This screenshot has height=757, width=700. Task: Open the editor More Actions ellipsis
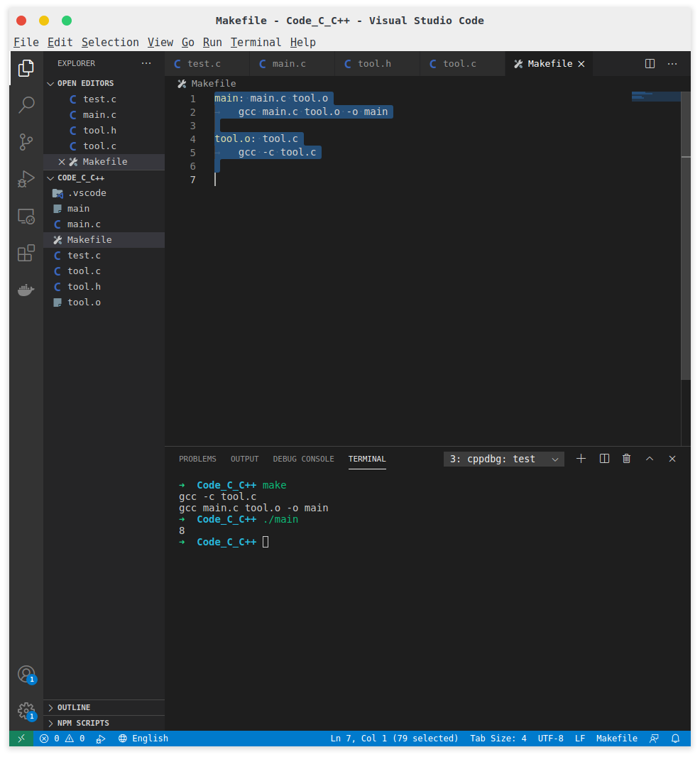pos(672,64)
